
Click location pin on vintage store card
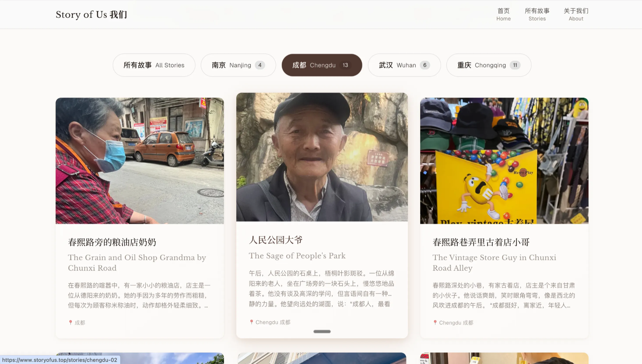(435, 322)
